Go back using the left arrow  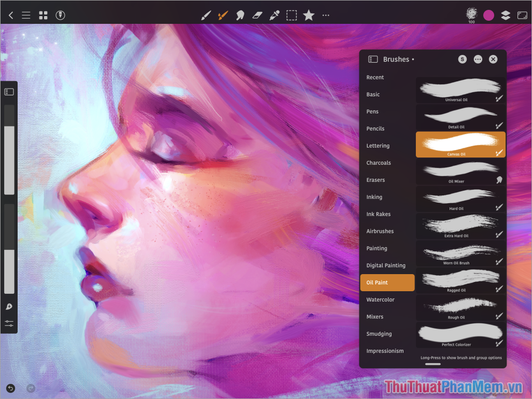[x=10, y=15]
